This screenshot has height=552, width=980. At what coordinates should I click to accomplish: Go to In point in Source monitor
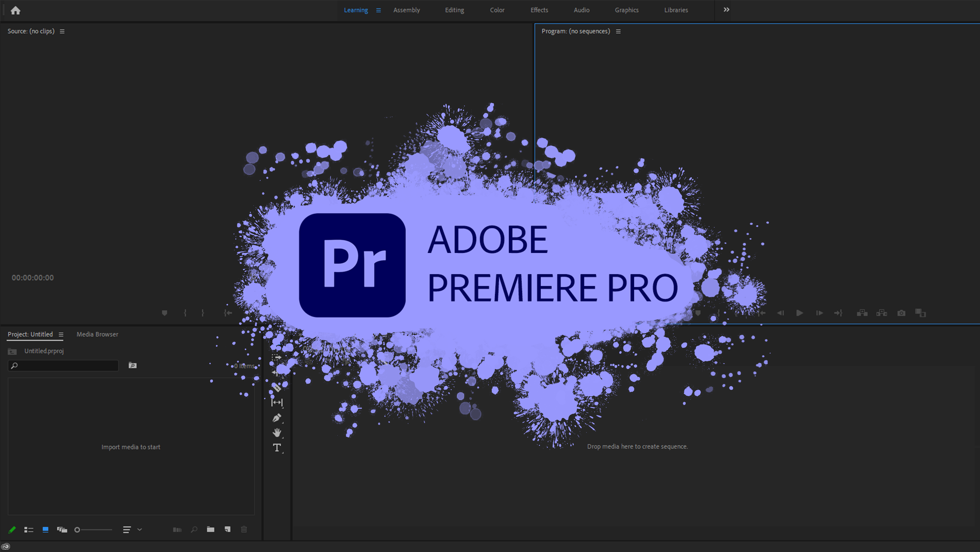[228, 313]
